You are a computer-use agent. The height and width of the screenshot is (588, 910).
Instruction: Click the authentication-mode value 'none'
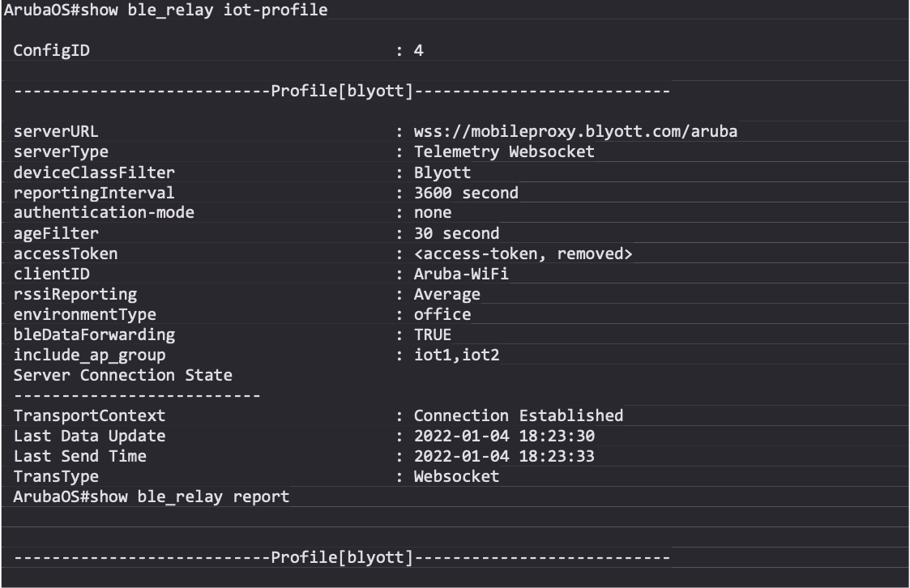(433, 213)
